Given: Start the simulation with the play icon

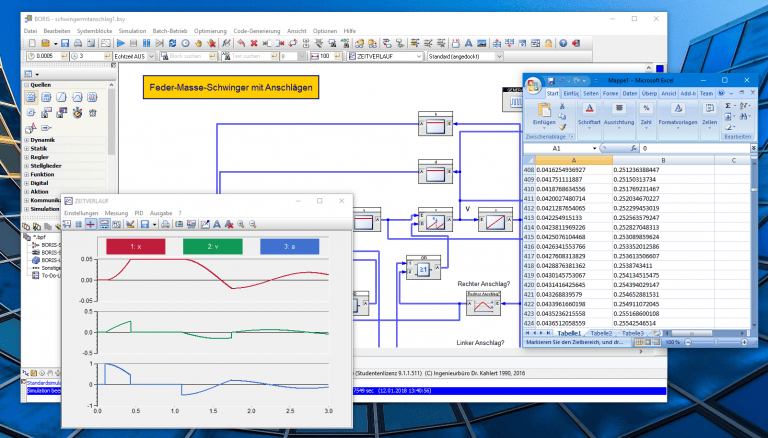Looking at the screenshot, I should [x=120, y=44].
